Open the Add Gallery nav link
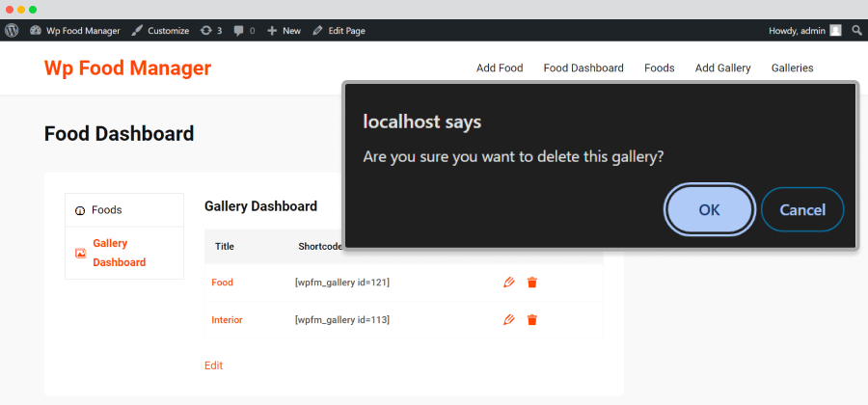Screen dimensions: 868x405 pos(723,68)
